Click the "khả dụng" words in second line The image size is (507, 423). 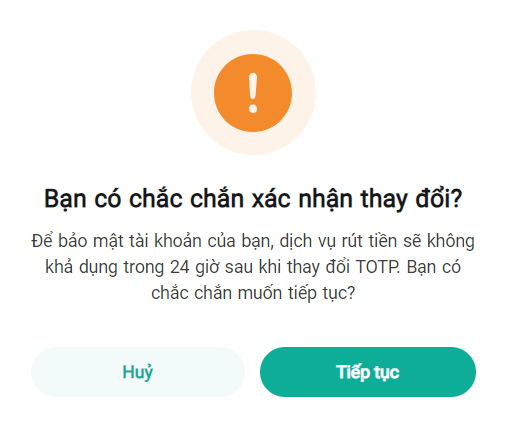tap(81, 267)
